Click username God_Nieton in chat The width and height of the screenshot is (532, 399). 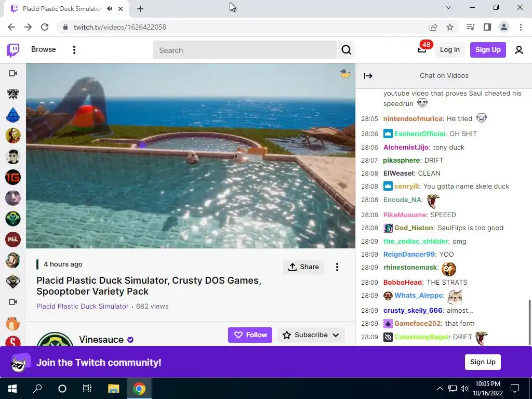pyautogui.click(x=414, y=228)
